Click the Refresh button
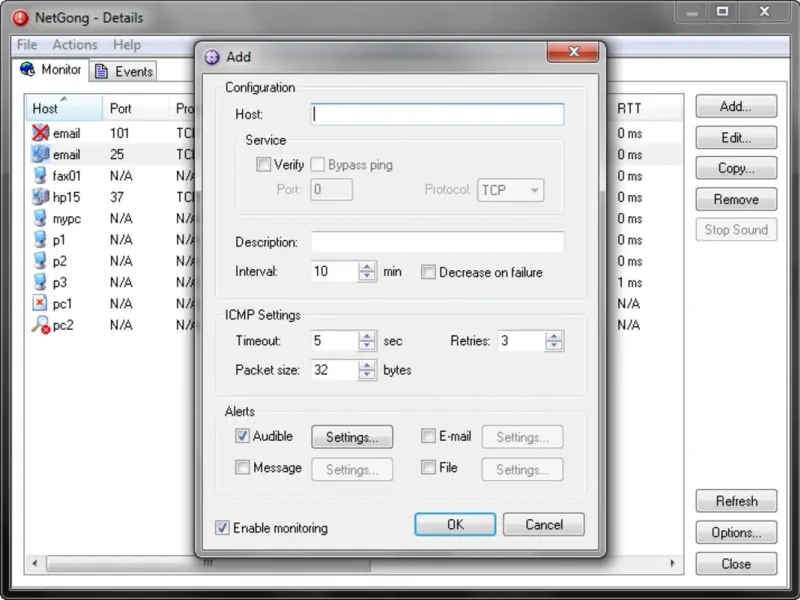Screen dimensions: 800x600 (x=736, y=501)
